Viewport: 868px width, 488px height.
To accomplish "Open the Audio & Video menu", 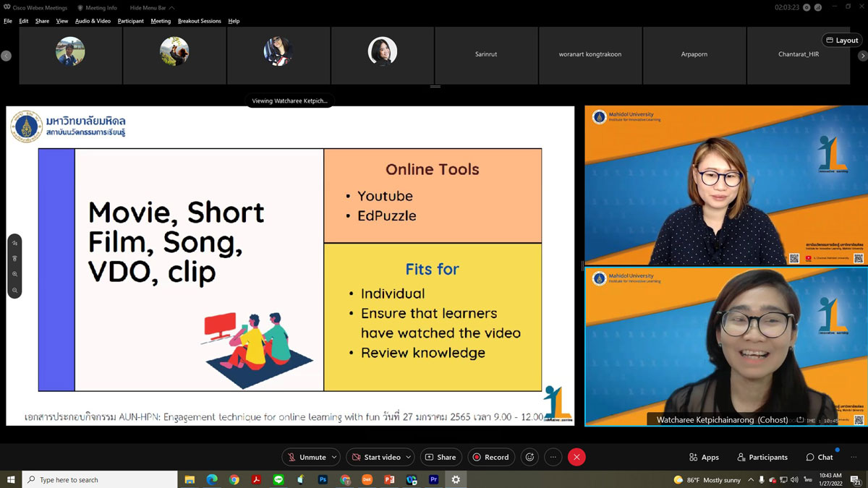I will pos(93,21).
